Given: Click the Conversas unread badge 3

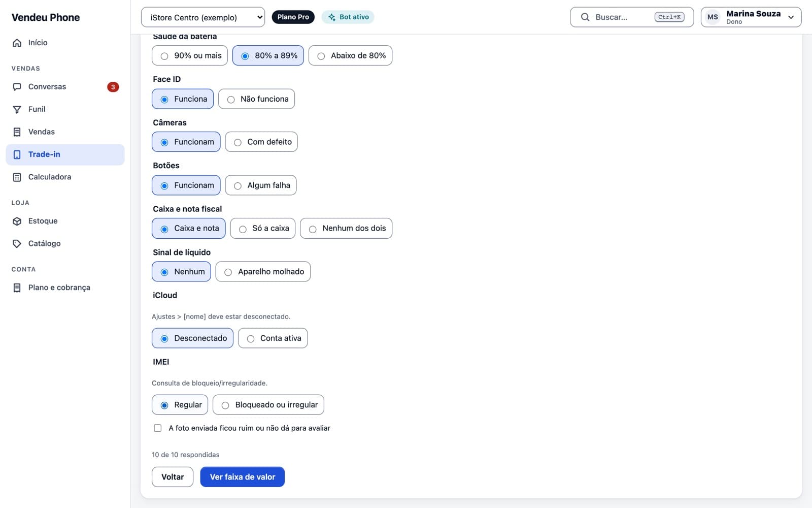Looking at the screenshot, I should pos(113,87).
